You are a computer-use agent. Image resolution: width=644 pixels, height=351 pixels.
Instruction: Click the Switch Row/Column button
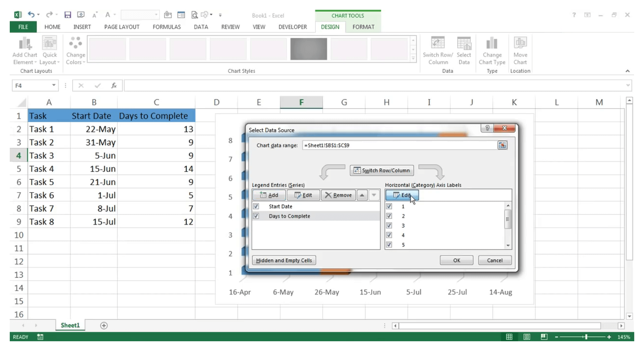pos(381,170)
